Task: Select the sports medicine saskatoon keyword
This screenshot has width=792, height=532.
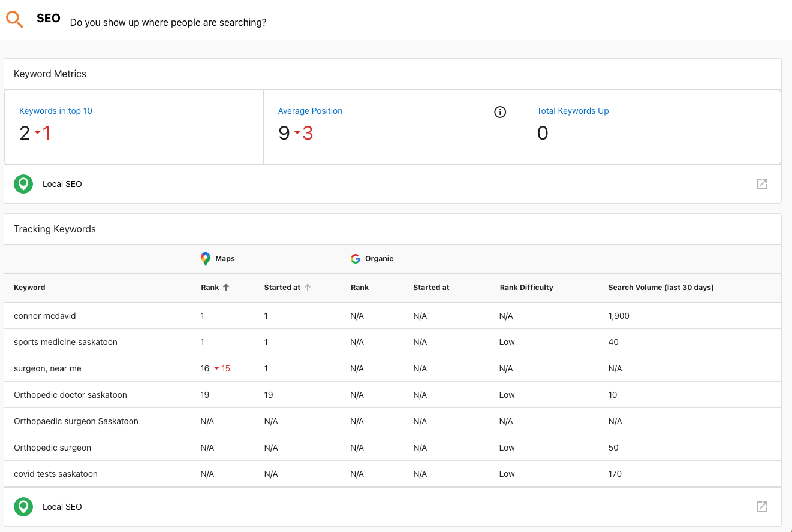Action: coord(65,342)
